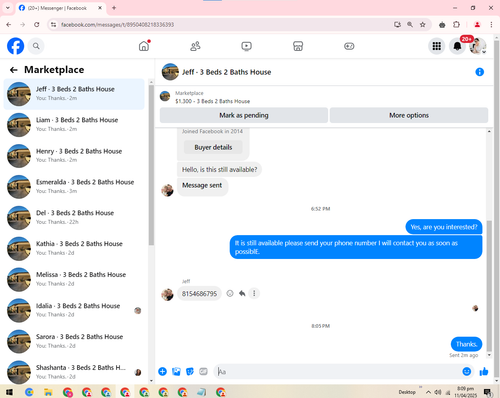
Task: Open more actions plus icon in composer
Action: point(162,371)
